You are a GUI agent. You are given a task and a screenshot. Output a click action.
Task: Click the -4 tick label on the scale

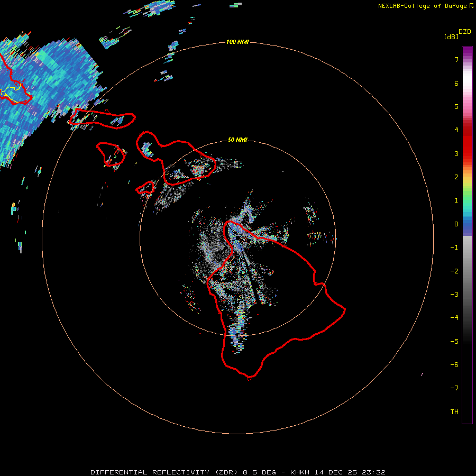[x=454, y=318]
